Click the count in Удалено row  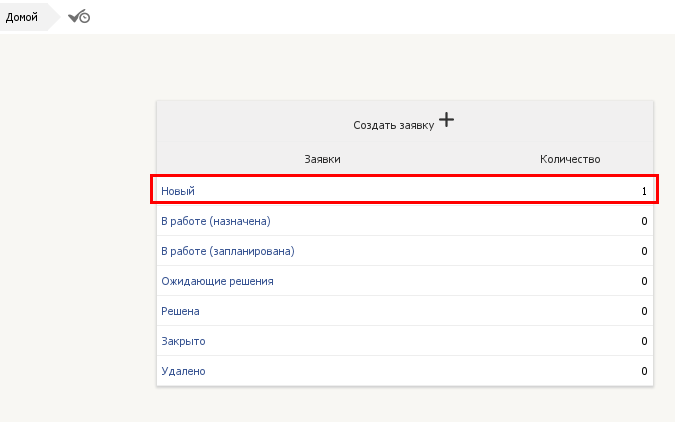click(x=644, y=371)
